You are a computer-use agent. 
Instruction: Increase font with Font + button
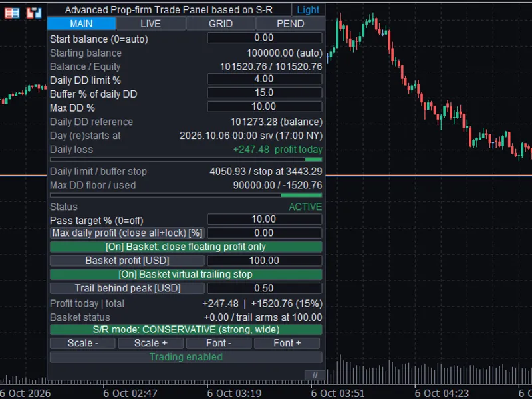[x=287, y=343]
